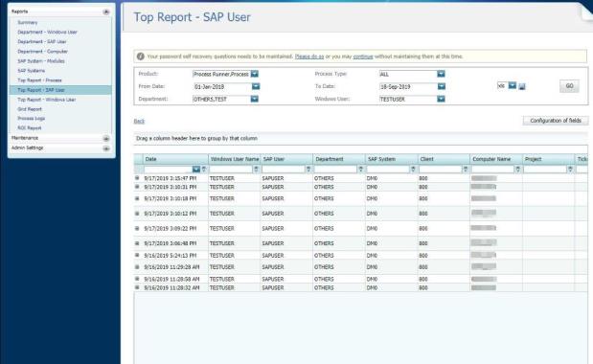Sort by the Computer Name column header
593x364 pixels.
pyautogui.click(x=496, y=159)
